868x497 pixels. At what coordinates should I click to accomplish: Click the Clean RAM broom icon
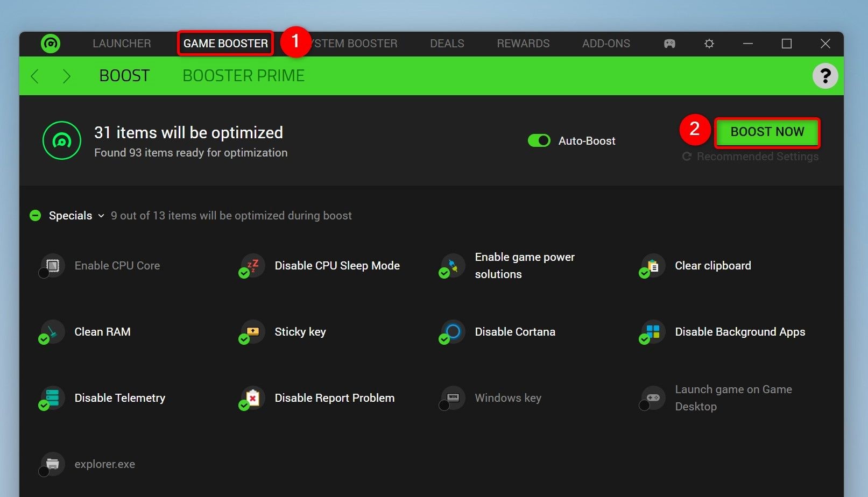(x=52, y=332)
